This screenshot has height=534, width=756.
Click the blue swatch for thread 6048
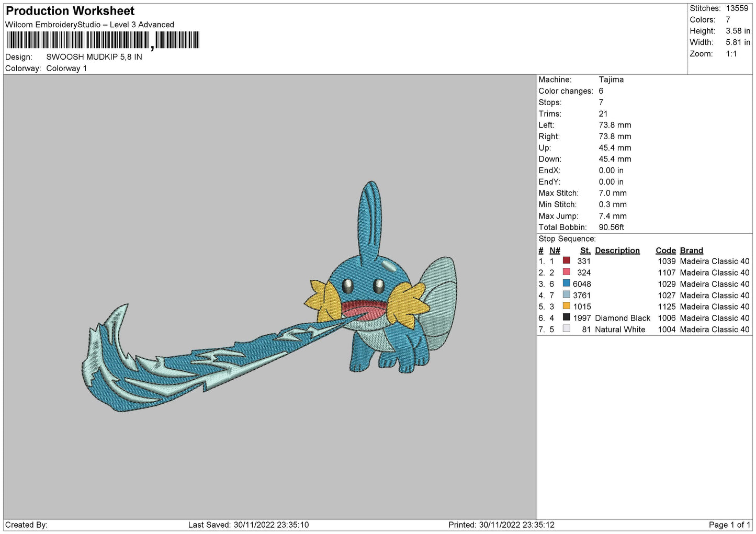pos(566,283)
